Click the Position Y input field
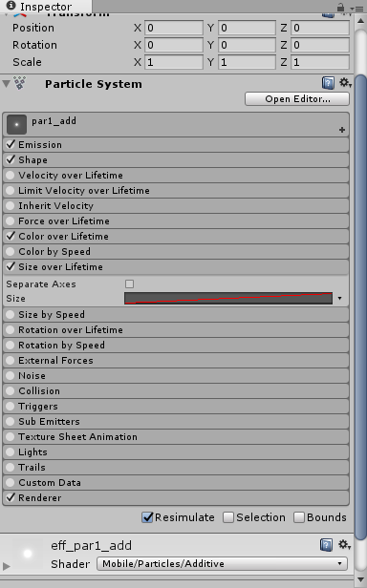The height and width of the screenshot is (588, 367). click(x=247, y=28)
